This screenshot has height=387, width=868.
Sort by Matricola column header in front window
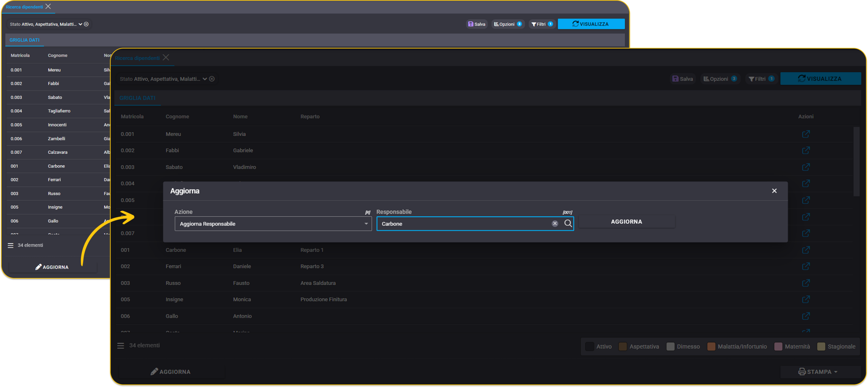pos(132,117)
